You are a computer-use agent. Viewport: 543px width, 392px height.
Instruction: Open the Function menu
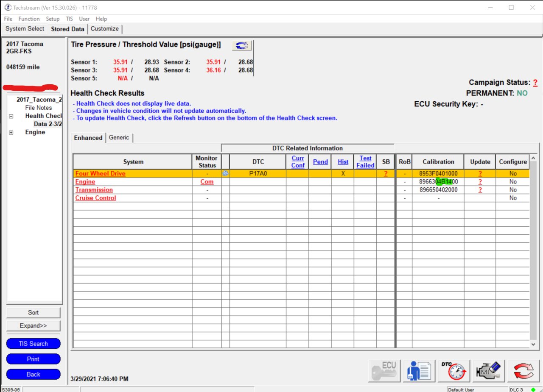tap(29, 19)
